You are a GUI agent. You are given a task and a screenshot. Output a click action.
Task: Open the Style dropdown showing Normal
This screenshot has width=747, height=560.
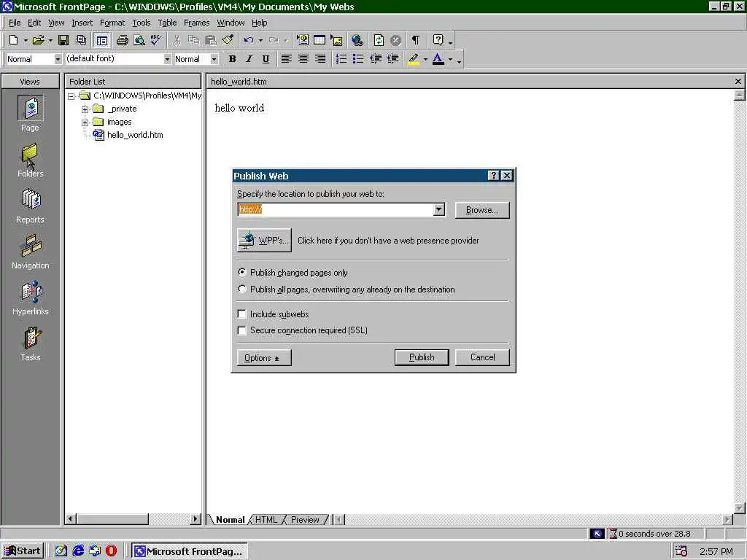(x=58, y=59)
